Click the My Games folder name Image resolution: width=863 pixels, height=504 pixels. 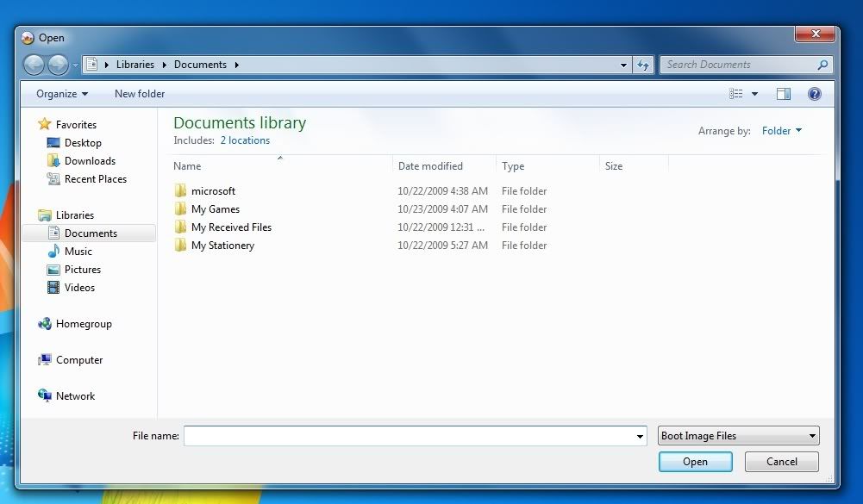point(216,209)
